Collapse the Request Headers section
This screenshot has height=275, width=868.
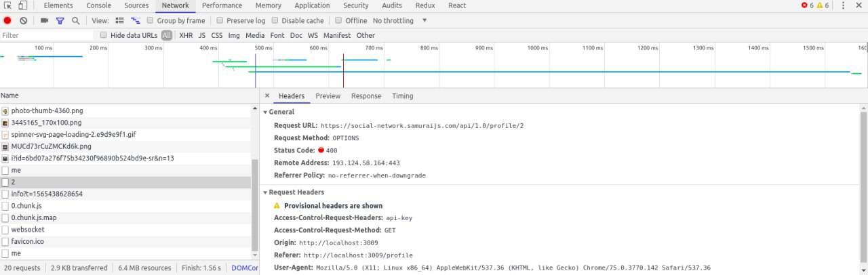pyautogui.click(x=266, y=192)
